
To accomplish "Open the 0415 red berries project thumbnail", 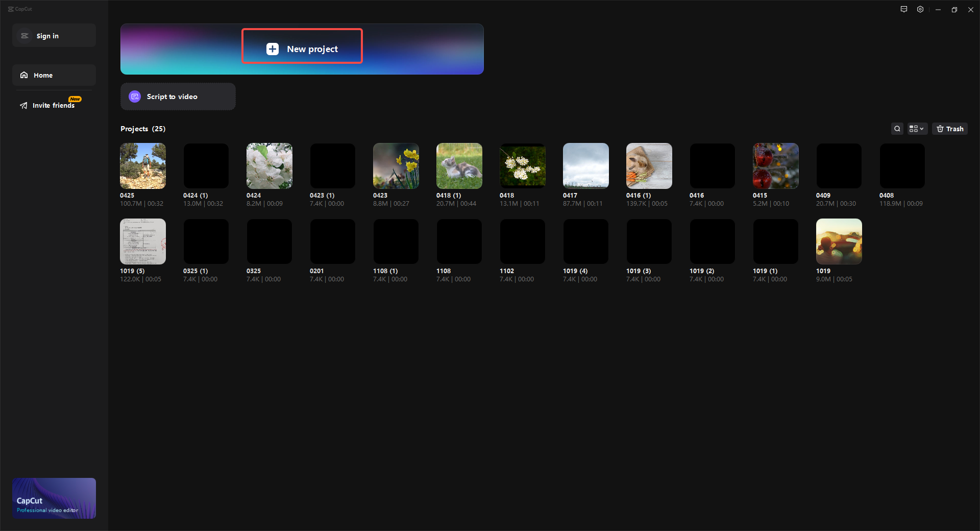I will pyautogui.click(x=776, y=166).
